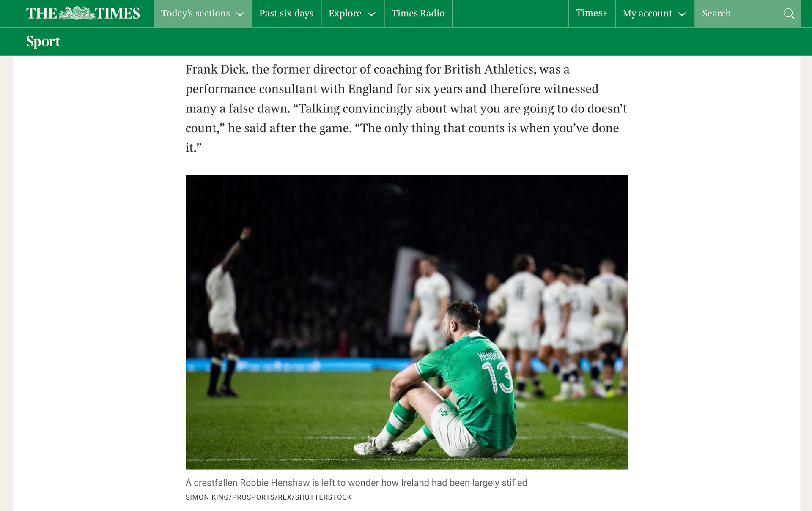This screenshot has height=511, width=812.
Task: Open the My account menu
Action: (x=655, y=14)
